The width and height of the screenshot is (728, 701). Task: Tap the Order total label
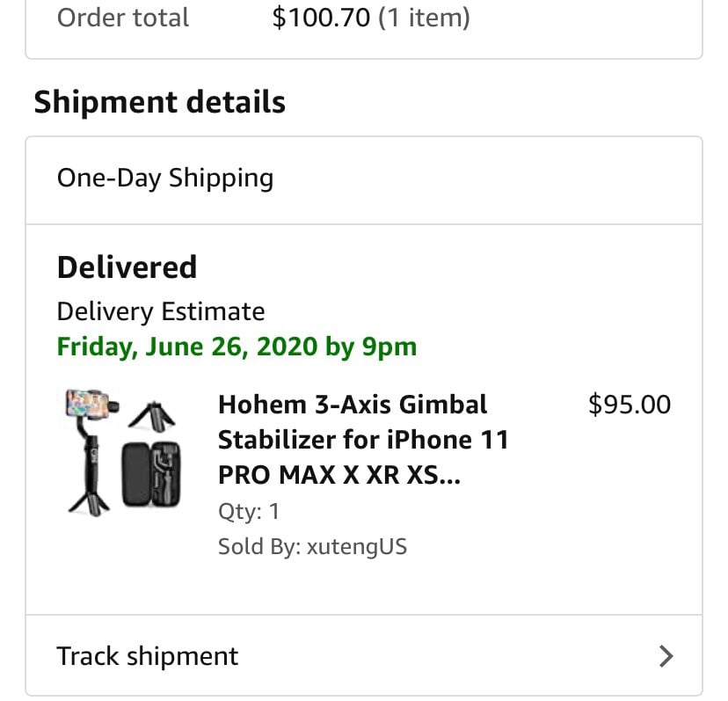pyautogui.click(x=122, y=18)
